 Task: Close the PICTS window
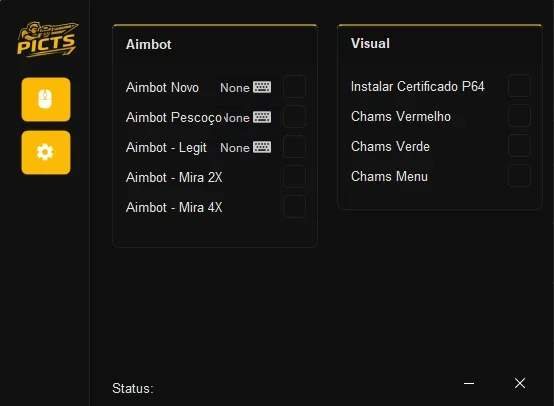(520, 383)
